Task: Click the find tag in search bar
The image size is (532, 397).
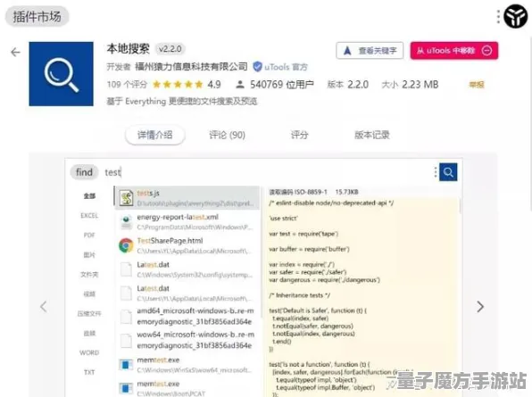Action: coord(84,172)
